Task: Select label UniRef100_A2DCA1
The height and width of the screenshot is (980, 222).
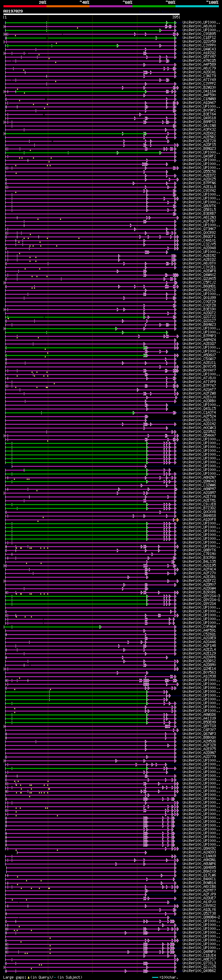Action: pyautogui.click(x=199, y=72)
